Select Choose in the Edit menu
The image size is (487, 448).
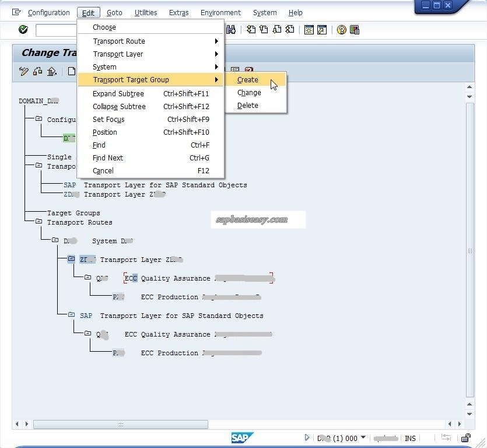point(150,27)
